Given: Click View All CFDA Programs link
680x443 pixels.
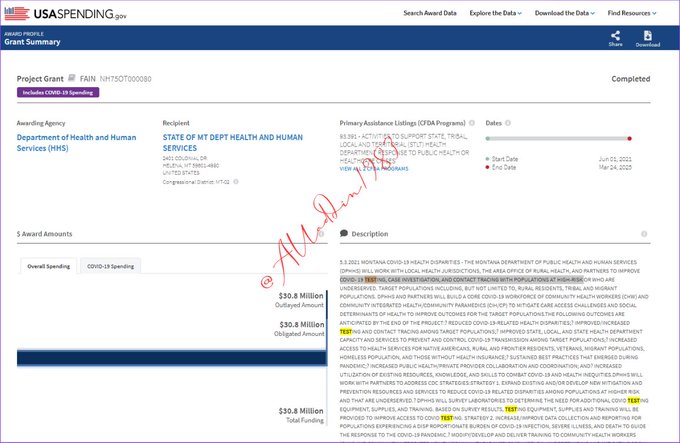Looking at the screenshot, I should point(375,169).
